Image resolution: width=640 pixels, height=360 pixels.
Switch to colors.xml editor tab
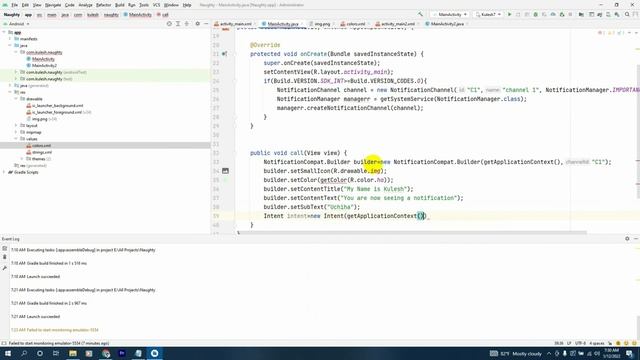[353, 24]
